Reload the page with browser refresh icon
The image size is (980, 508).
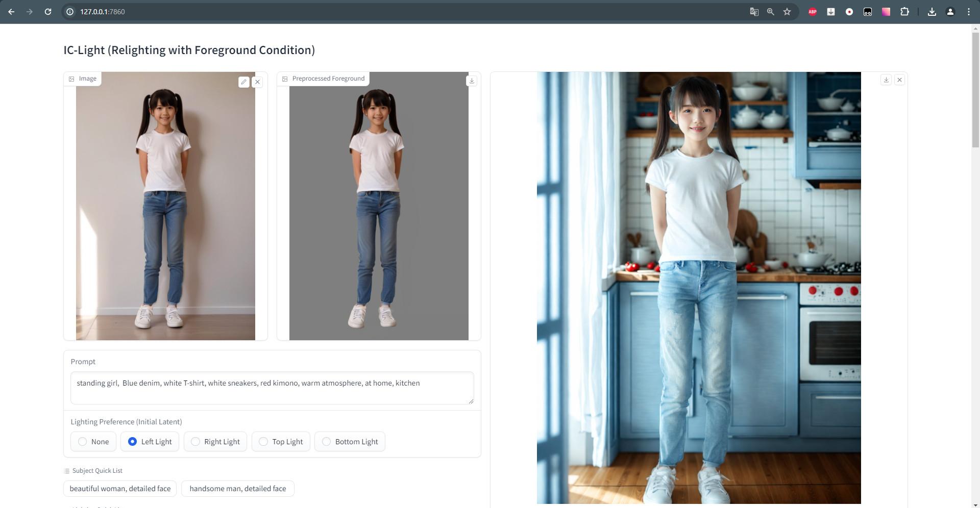48,12
